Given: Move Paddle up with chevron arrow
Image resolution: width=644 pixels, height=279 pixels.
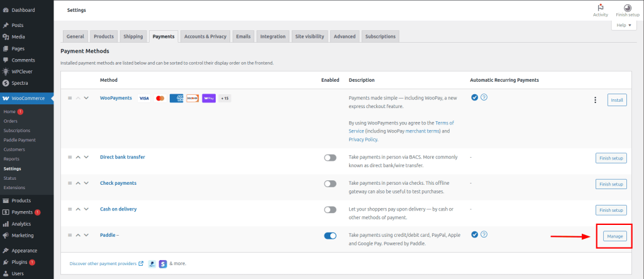Looking at the screenshot, I should point(78,235).
